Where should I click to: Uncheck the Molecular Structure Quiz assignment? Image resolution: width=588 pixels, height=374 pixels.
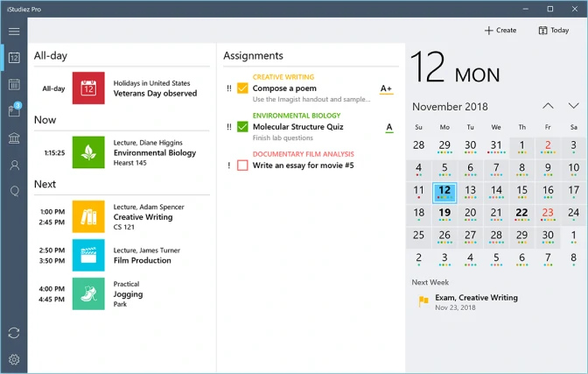pos(242,127)
